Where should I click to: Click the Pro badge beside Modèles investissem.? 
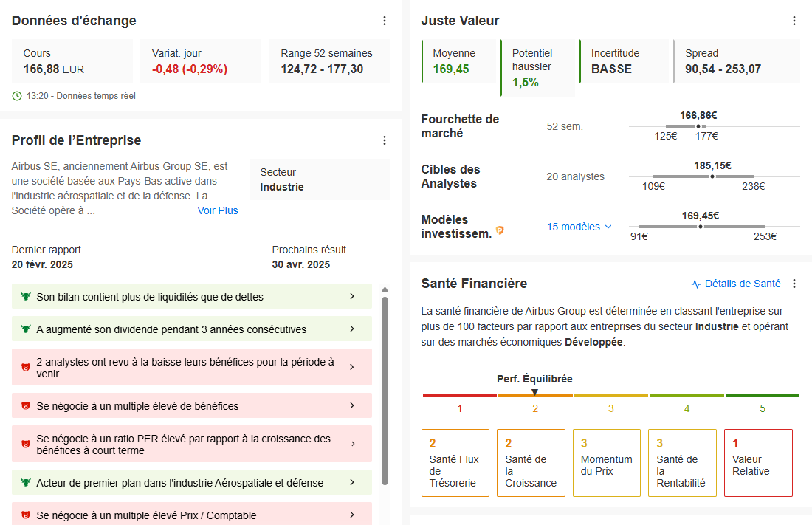tap(500, 230)
